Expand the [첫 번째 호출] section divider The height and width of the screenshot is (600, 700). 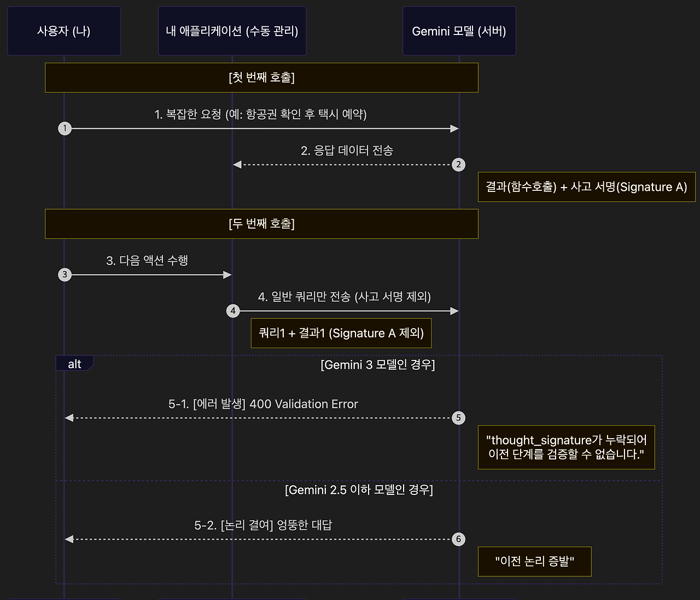pos(261,78)
